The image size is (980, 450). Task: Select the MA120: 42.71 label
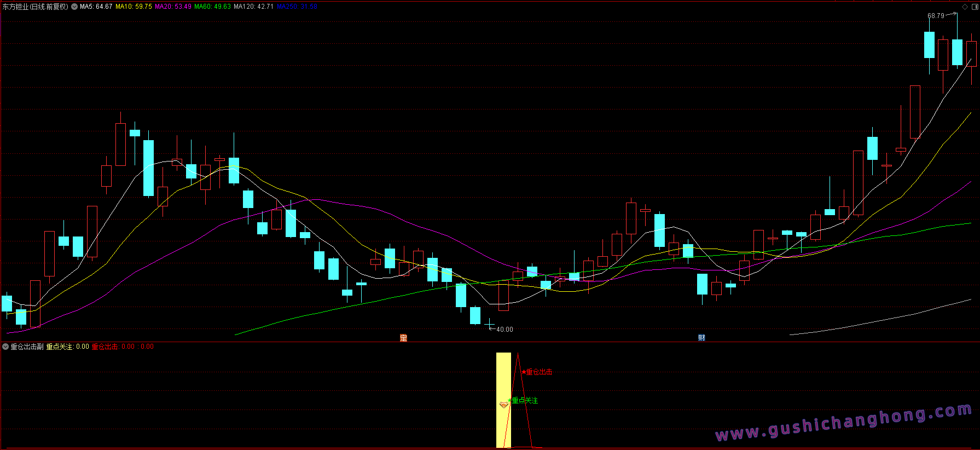coord(253,7)
